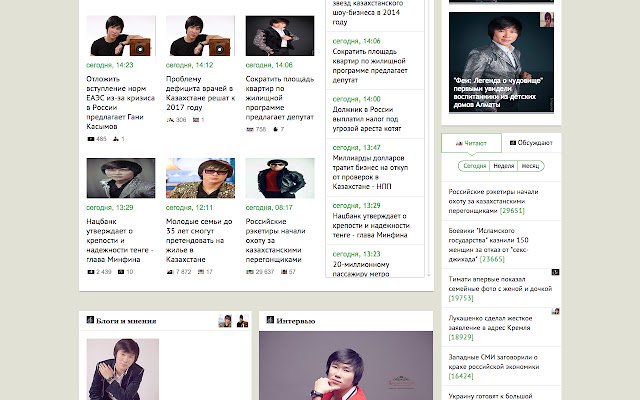This screenshot has height=400, width=640.
Task: Open the Фэнс Легенда о чудовище photo
Action: pyautogui.click(x=501, y=62)
